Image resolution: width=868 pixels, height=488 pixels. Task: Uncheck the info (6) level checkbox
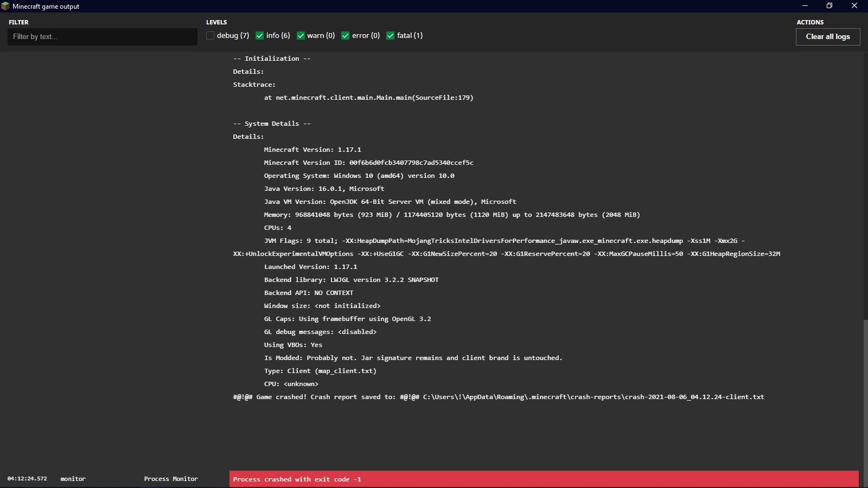[x=260, y=36]
